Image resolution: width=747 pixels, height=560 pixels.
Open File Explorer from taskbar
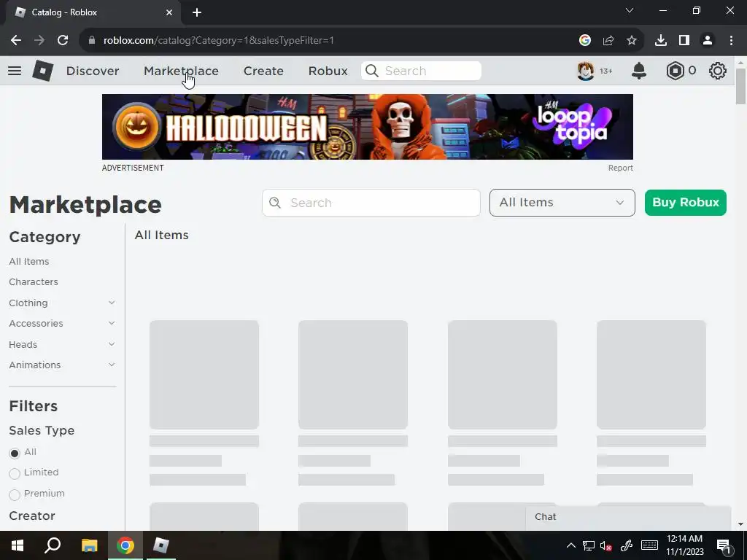click(x=89, y=545)
